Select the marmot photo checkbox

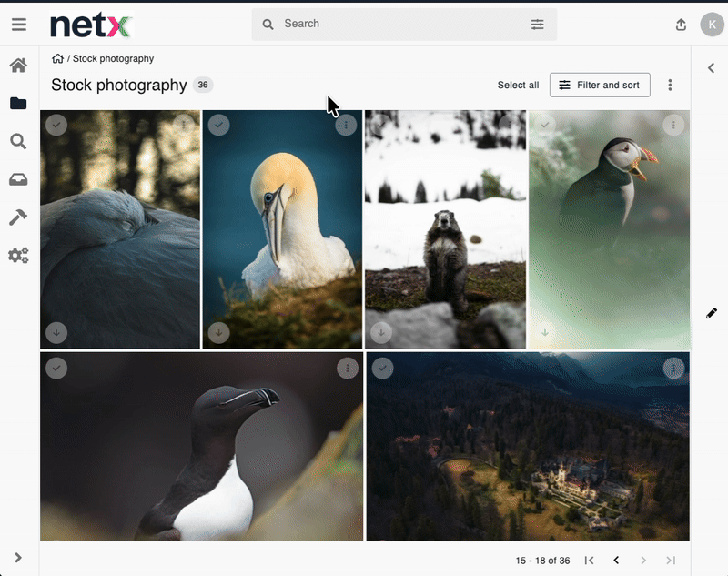[x=381, y=125]
